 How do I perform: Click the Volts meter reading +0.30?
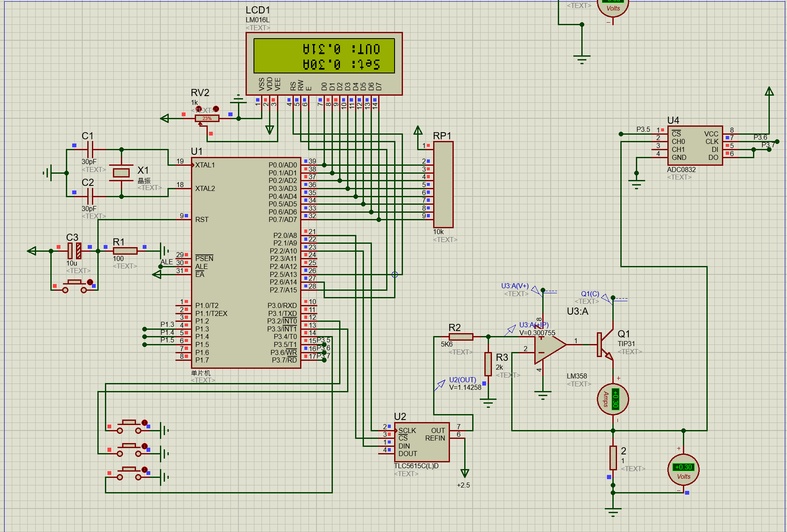pyautogui.click(x=683, y=469)
